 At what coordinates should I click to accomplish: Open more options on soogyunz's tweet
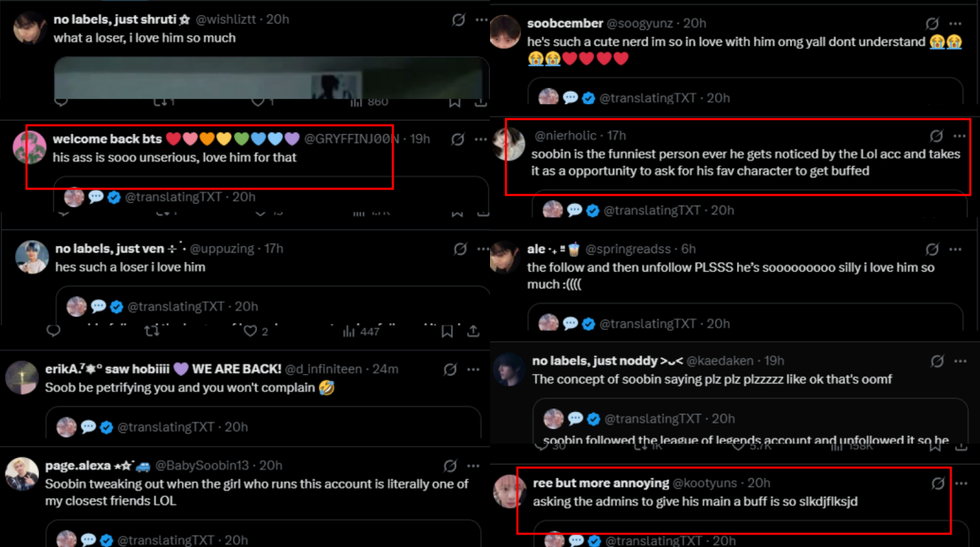[x=955, y=24]
